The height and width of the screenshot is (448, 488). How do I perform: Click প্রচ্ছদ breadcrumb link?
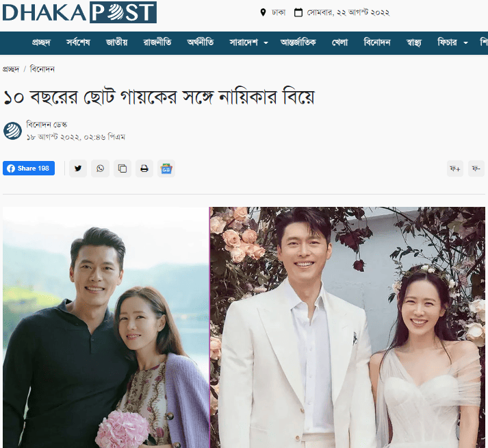[11, 69]
